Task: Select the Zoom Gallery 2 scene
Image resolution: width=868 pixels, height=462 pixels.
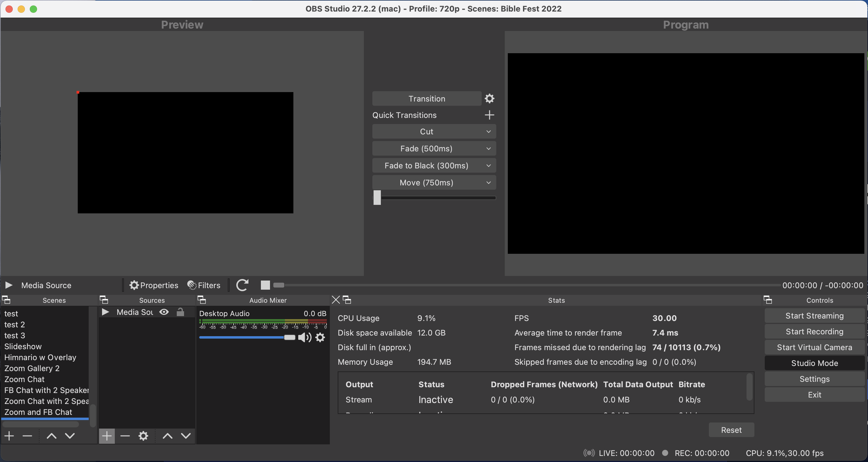Action: click(32, 368)
